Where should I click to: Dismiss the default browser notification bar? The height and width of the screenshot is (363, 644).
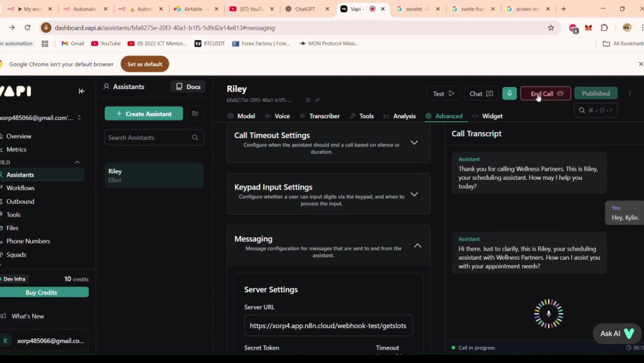[x=640, y=64]
